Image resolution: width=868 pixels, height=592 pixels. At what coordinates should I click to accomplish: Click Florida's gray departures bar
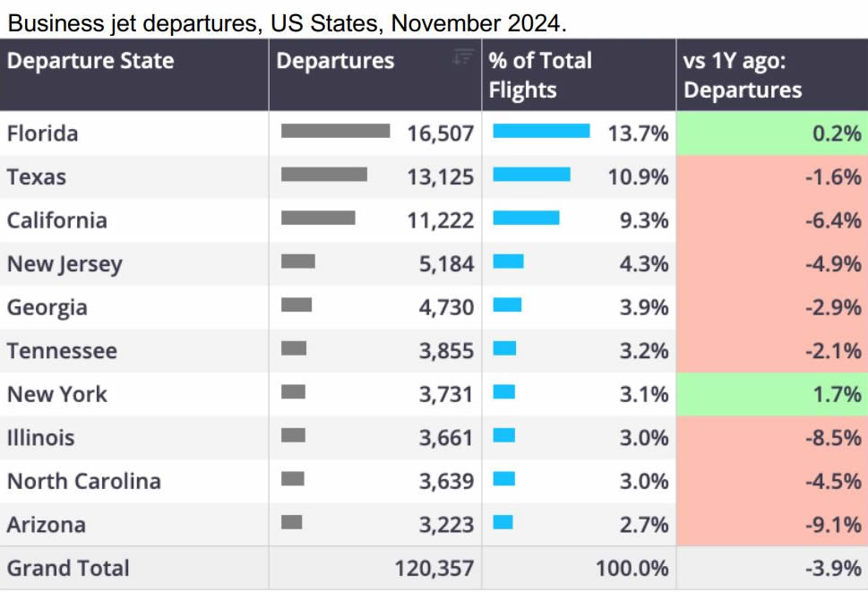tap(335, 132)
